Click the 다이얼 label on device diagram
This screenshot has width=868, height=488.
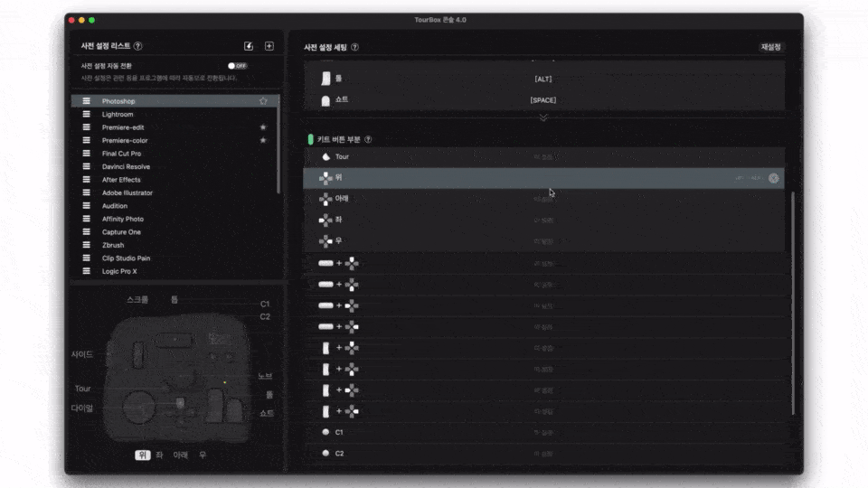pos(82,408)
